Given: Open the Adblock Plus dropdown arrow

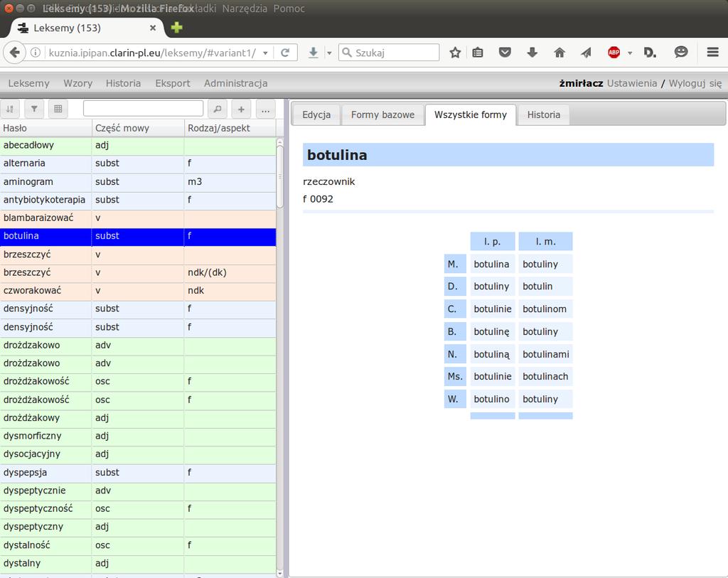Looking at the screenshot, I should pos(630,53).
